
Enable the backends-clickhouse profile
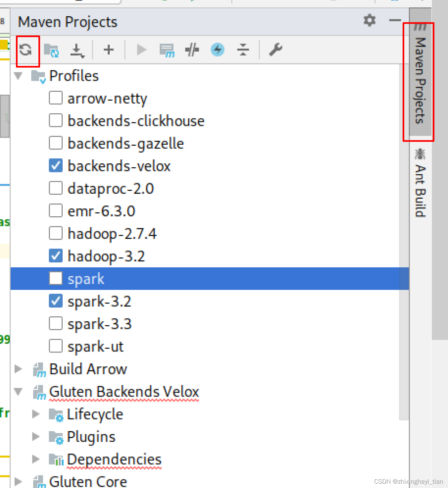(56, 120)
